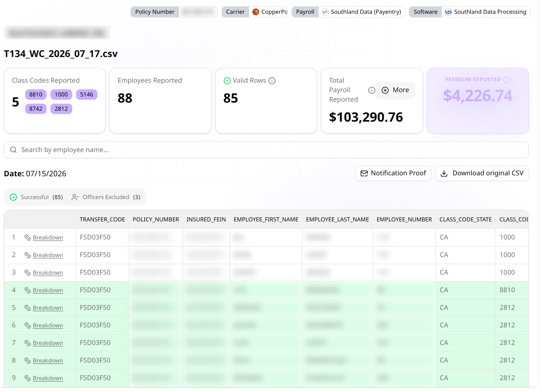Click the Download original CSV arrow icon
The height and width of the screenshot is (392, 542).
tap(444, 173)
